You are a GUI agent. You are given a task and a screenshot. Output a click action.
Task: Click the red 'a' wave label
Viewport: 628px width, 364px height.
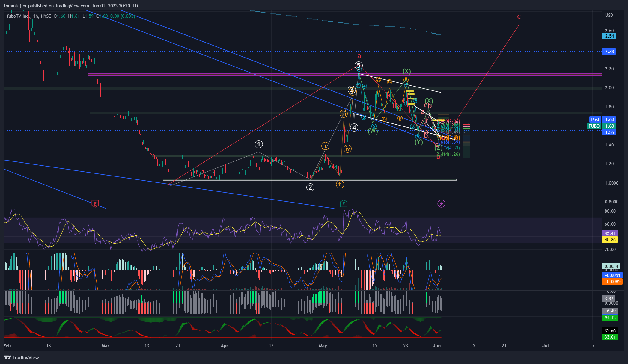(359, 56)
